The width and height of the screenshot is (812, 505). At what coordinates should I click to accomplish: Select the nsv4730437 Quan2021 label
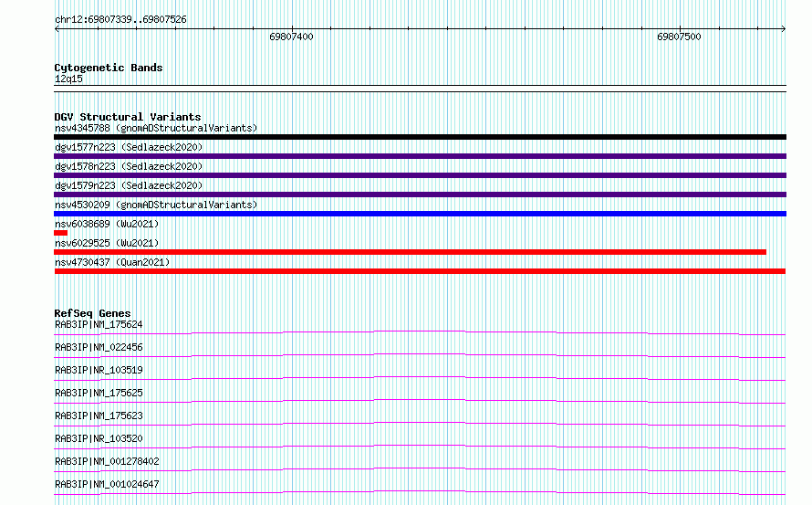pos(112,262)
